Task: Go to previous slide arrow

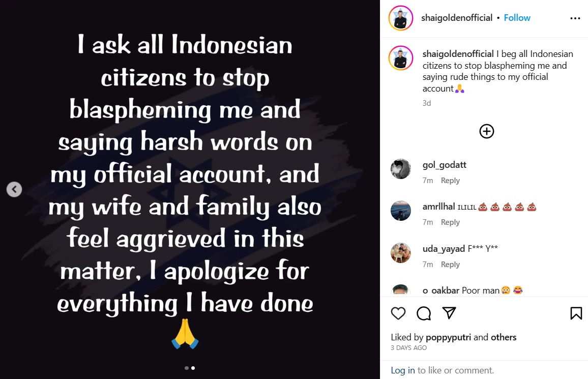Action: click(14, 189)
